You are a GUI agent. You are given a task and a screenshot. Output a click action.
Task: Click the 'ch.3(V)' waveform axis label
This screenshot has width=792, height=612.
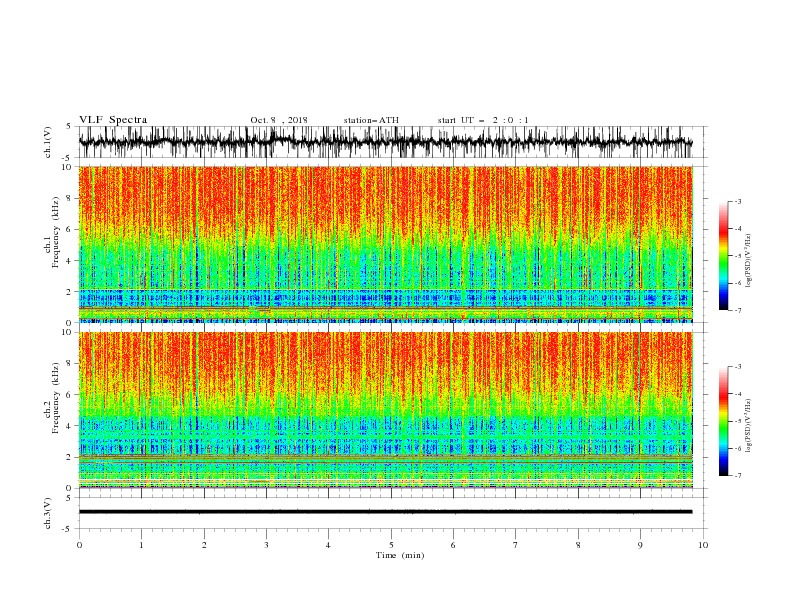point(48,513)
